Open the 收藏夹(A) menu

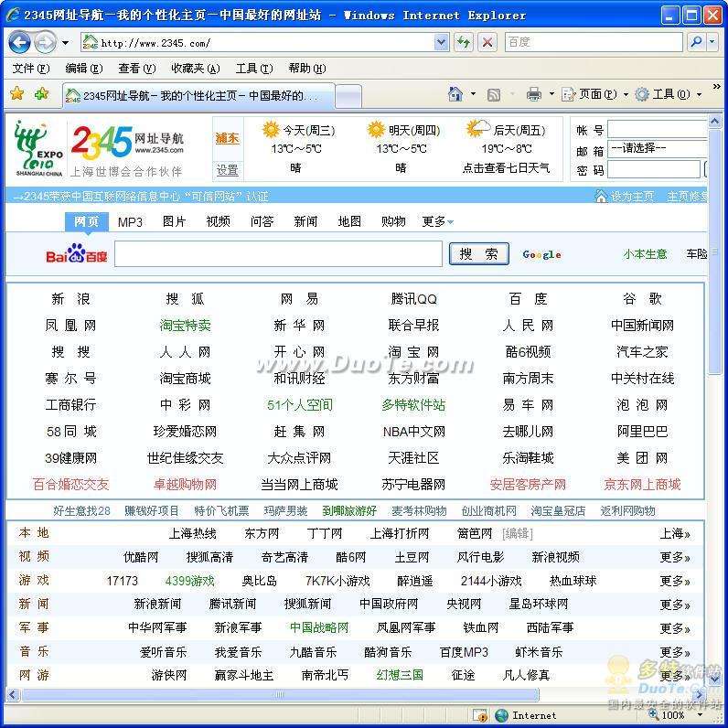196,69
